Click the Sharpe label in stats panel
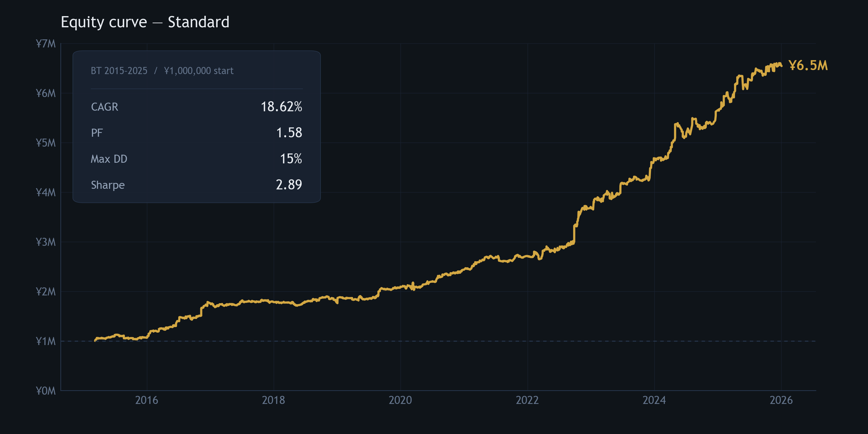The image size is (868, 434). coord(108,185)
